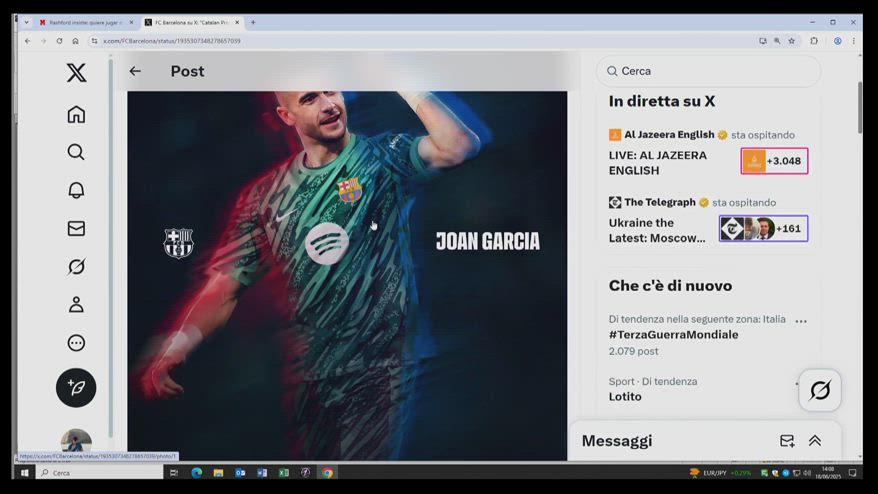Open Profile person icon in sidebar

(76, 305)
